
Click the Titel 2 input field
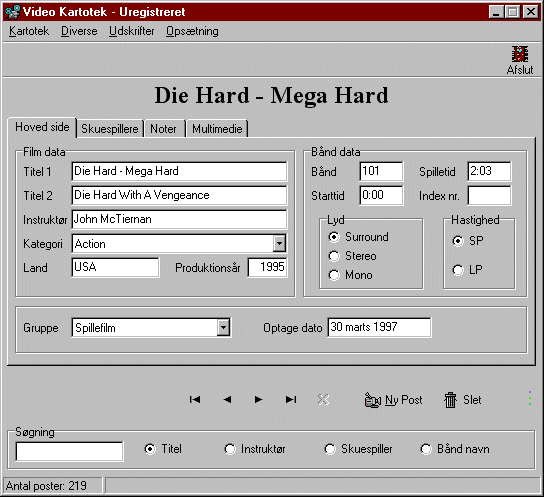[179, 195]
